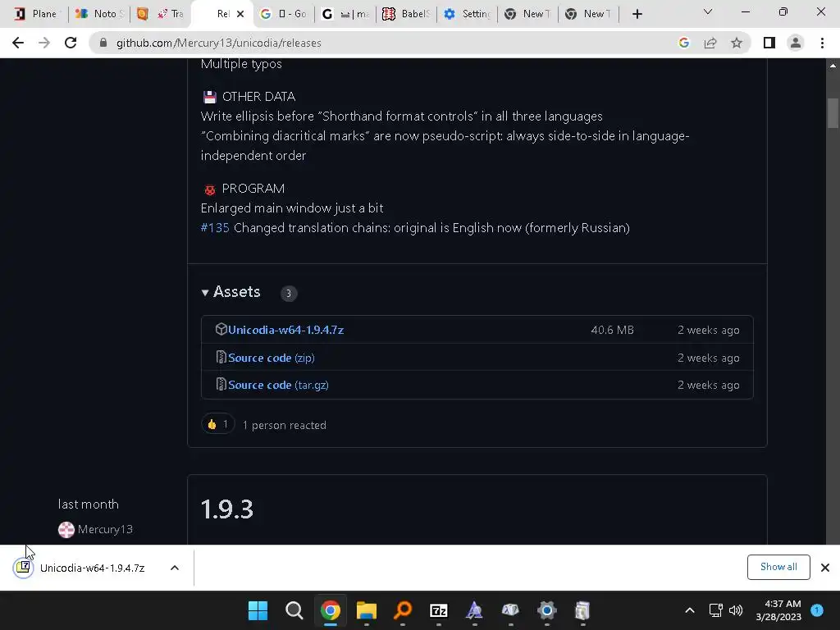
Task: Bookmark this page with the star icon
Action: pyautogui.click(x=737, y=43)
